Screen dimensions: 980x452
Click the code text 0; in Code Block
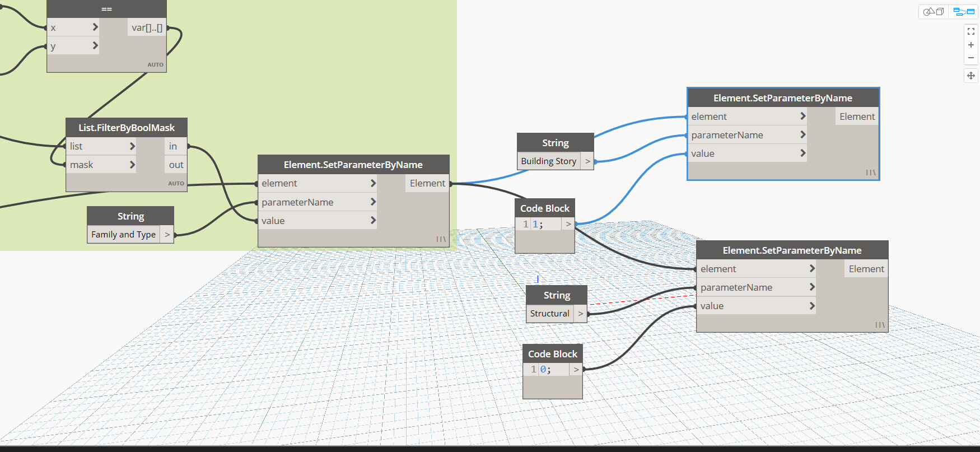[x=545, y=370]
